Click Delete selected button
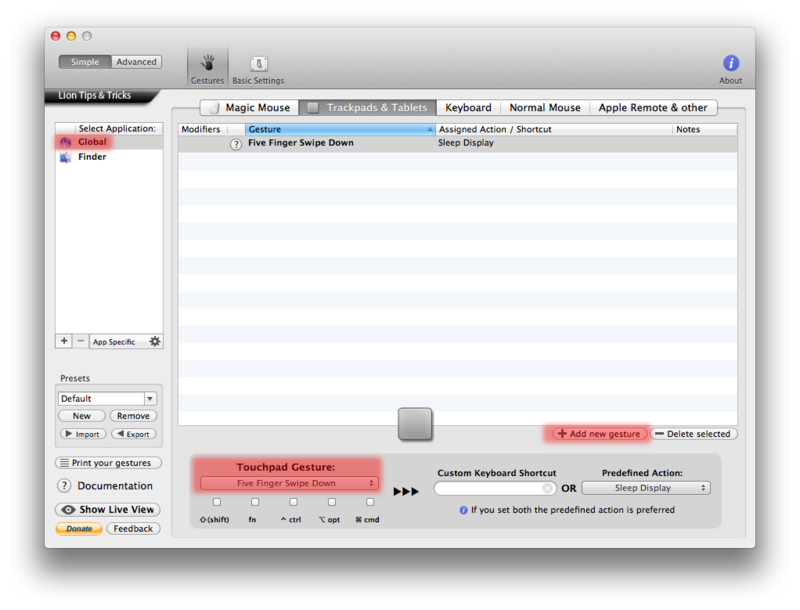 (693, 434)
